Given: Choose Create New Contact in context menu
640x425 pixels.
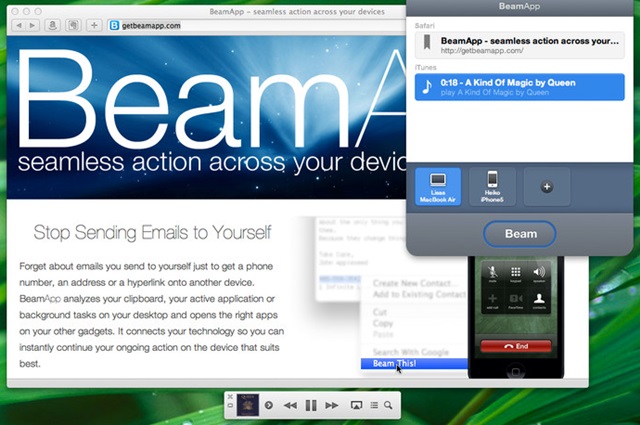Looking at the screenshot, I should point(414,283).
